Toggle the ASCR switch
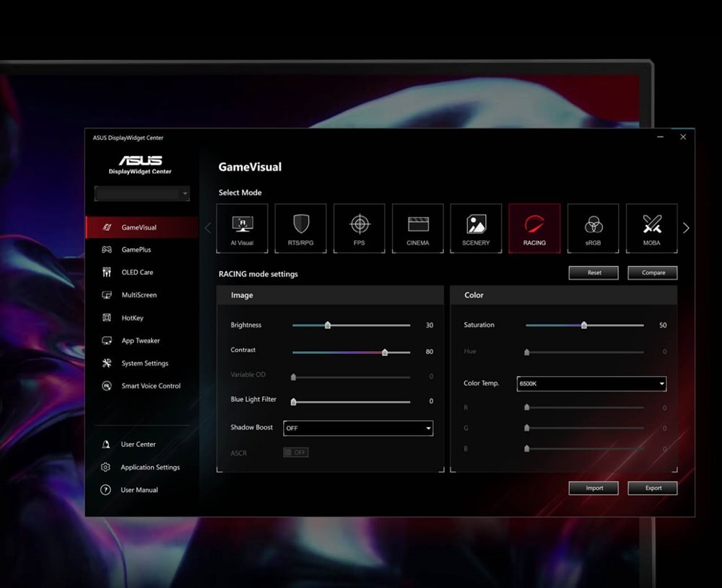Screen dimensions: 722x588 click(295, 452)
